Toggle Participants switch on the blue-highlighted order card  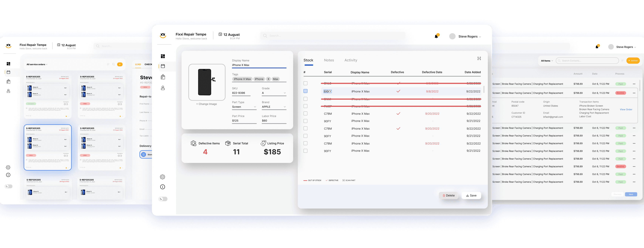[66, 156]
